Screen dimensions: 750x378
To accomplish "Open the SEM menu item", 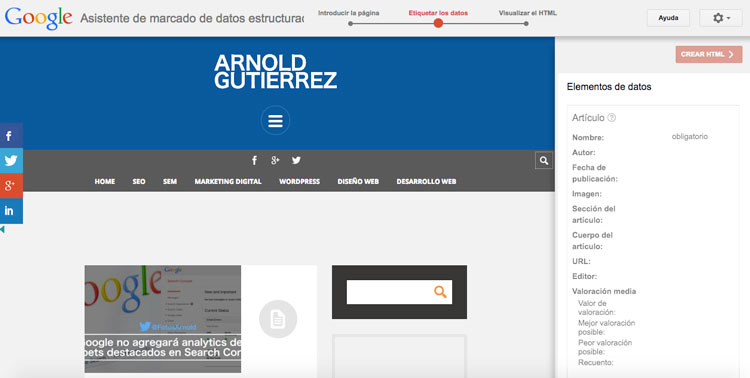I will pos(170,181).
